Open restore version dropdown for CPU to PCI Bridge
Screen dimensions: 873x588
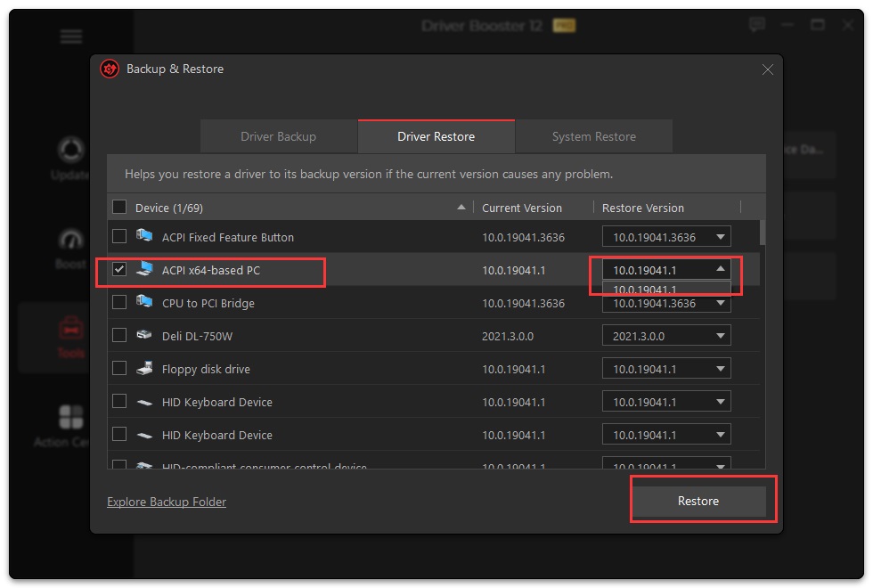(666, 304)
